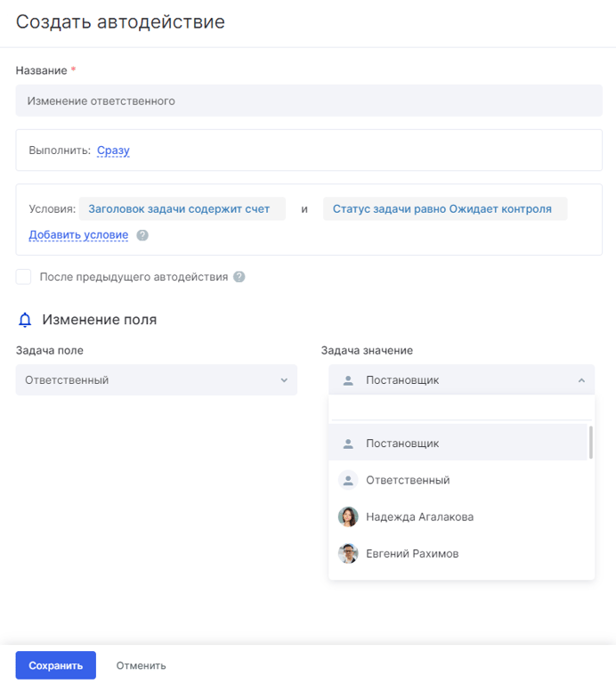Click person icon in Задача значение field
Image resolution: width=616 pixels, height=684 pixels.
point(348,380)
